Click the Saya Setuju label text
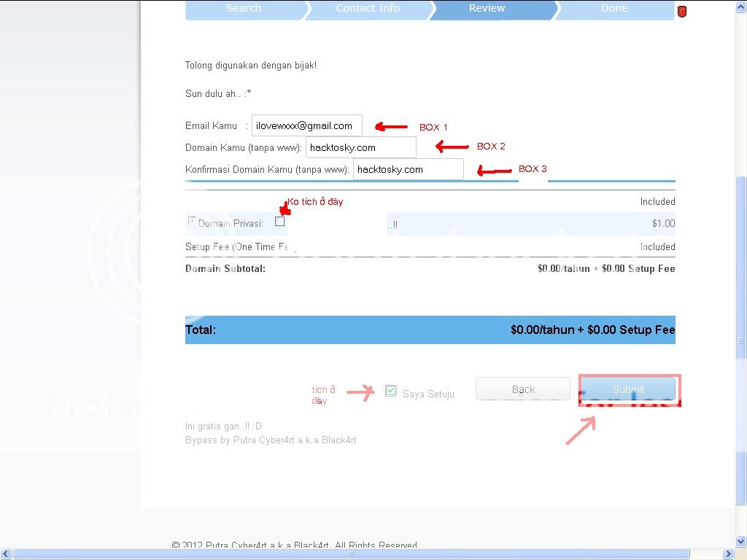Viewport: 747px width, 560px height. coord(428,394)
